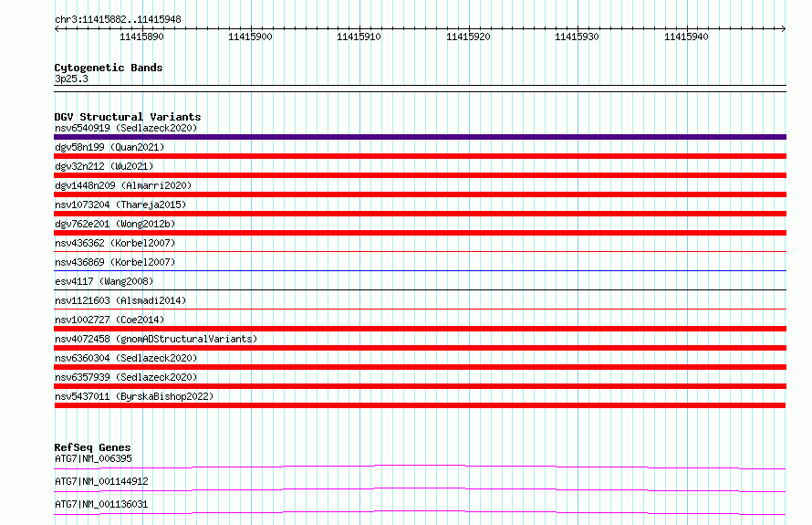Open variant dgv32n212 (Wu2021)

pos(104,166)
